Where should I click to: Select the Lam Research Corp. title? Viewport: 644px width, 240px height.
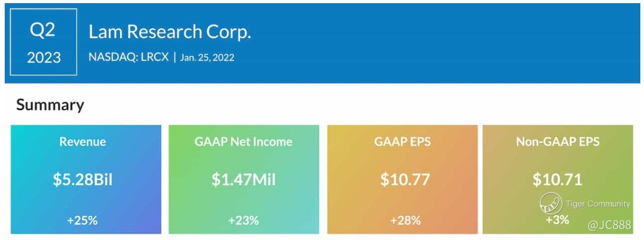169,32
